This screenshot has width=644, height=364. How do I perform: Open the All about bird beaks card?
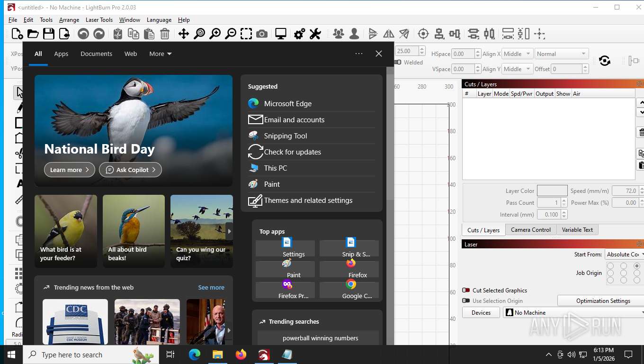coord(134,231)
